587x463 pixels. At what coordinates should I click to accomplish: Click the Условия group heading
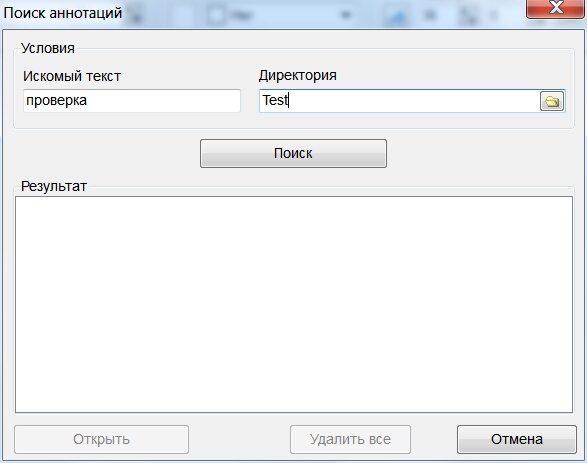(x=48, y=48)
